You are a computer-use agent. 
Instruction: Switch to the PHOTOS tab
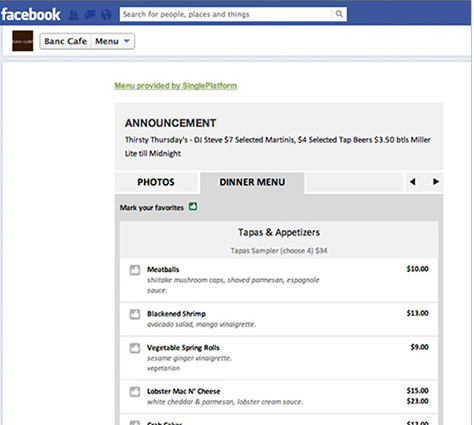(156, 182)
